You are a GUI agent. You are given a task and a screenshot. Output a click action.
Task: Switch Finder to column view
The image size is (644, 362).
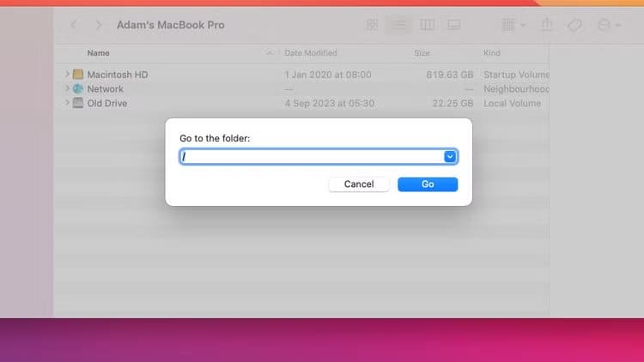tap(427, 25)
